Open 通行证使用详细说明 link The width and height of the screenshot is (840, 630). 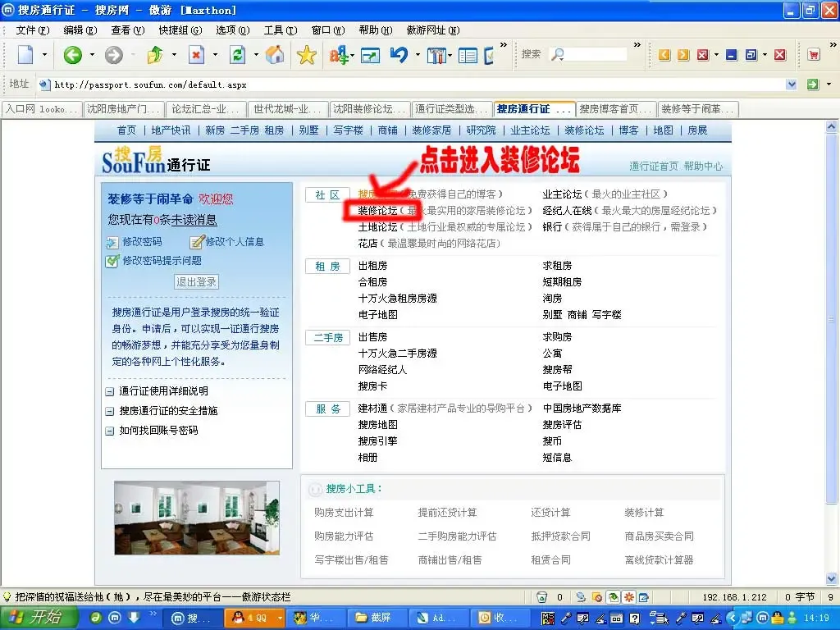coord(163,391)
